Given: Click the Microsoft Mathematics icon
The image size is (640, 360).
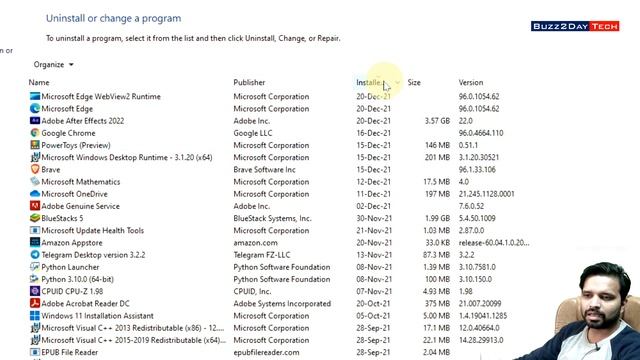Looking at the screenshot, I should (x=35, y=182).
